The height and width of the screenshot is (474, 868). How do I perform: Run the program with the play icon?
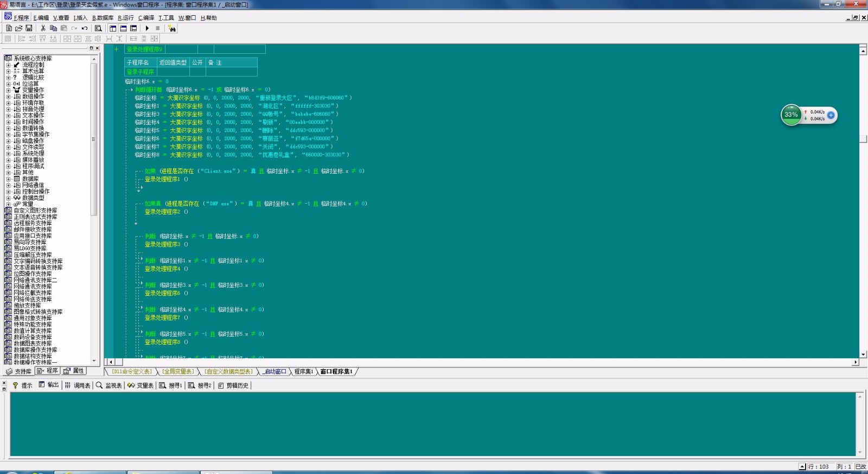click(147, 28)
